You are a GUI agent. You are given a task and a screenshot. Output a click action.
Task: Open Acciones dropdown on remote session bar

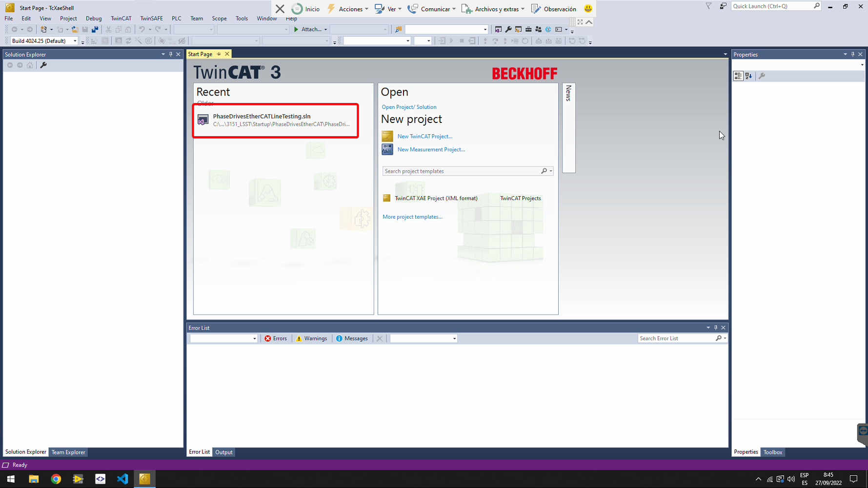(348, 9)
